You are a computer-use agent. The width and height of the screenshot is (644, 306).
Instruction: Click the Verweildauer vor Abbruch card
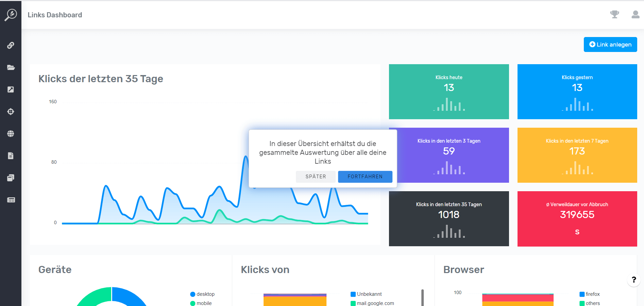[x=577, y=219]
